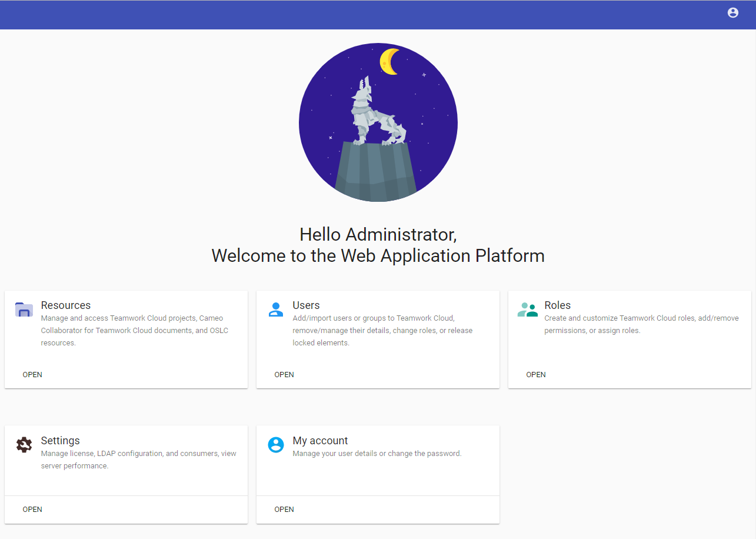The width and height of the screenshot is (756, 539).
Task: Click the Settings card title
Action: 60,441
